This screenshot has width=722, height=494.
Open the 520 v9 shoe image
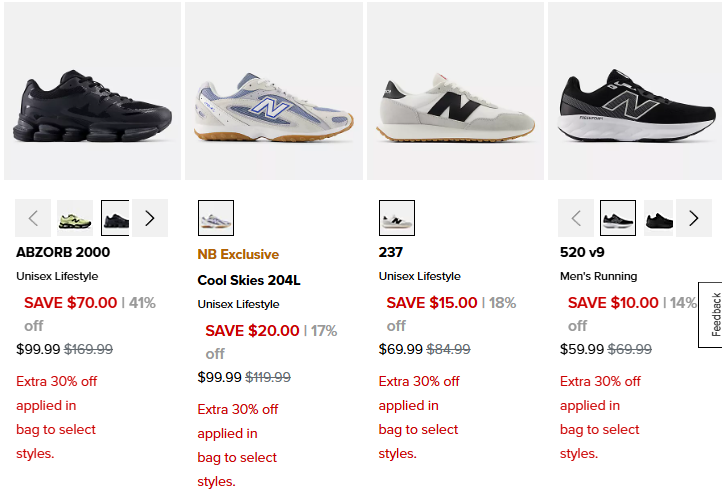click(x=635, y=91)
